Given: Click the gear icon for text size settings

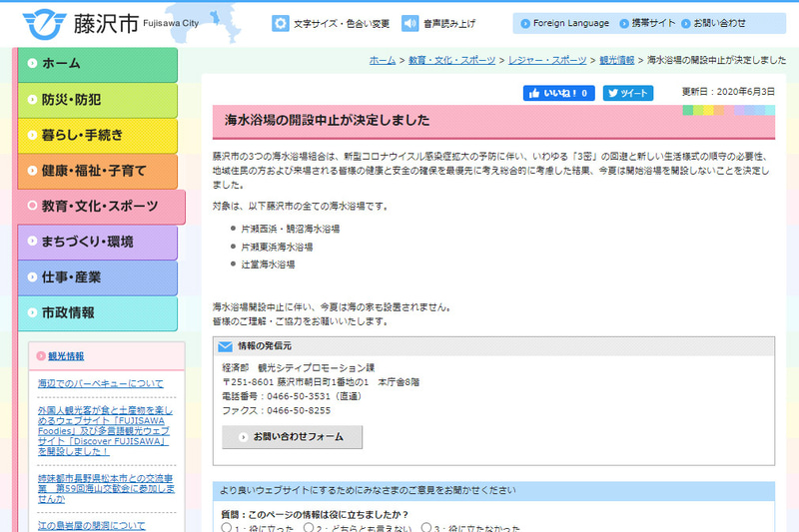Looking at the screenshot, I should [x=281, y=23].
